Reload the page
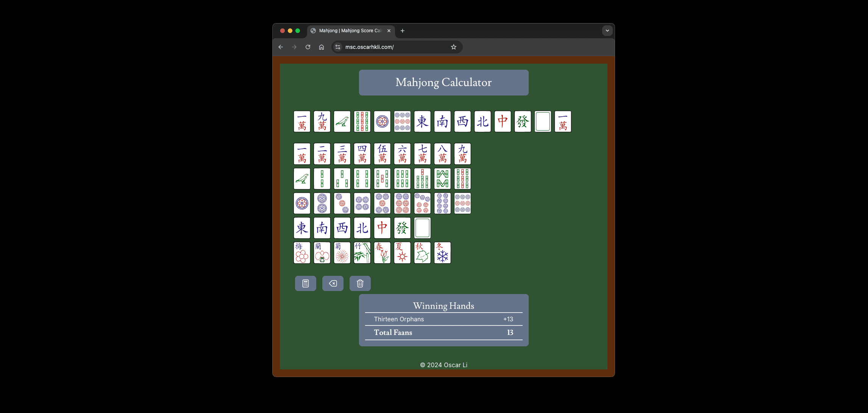The height and width of the screenshot is (413, 868). coord(308,47)
